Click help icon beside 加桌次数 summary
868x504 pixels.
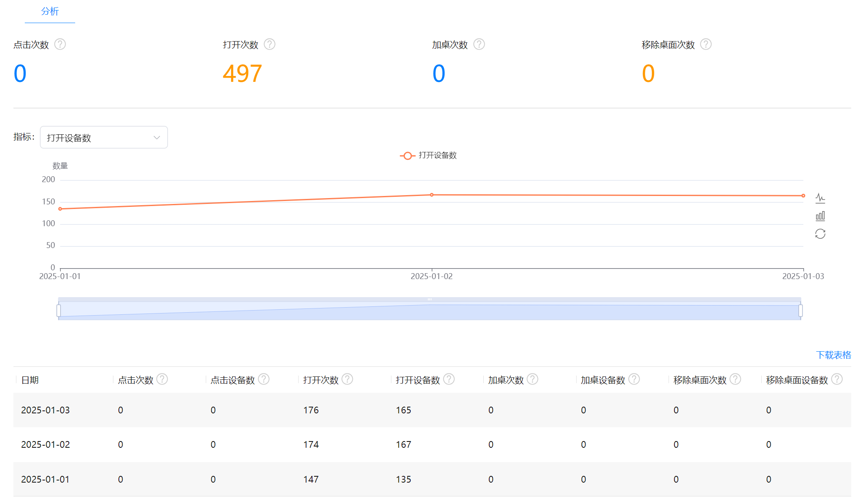(x=479, y=44)
